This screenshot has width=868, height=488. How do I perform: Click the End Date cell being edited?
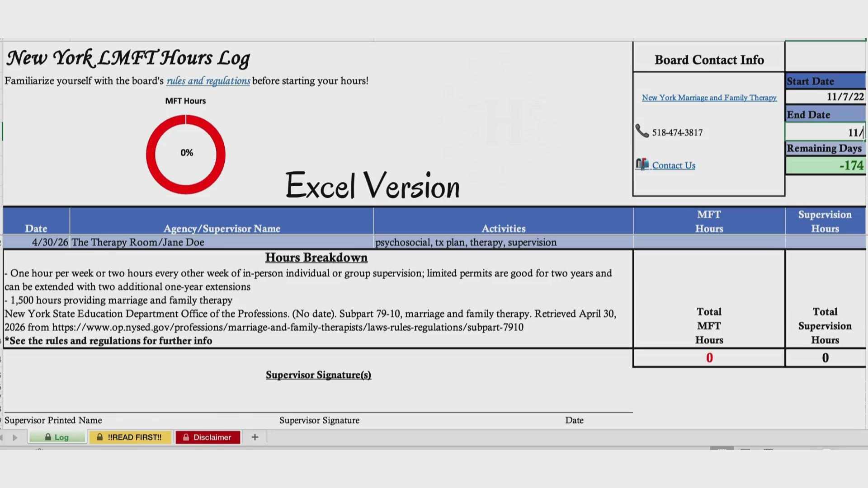coord(826,132)
